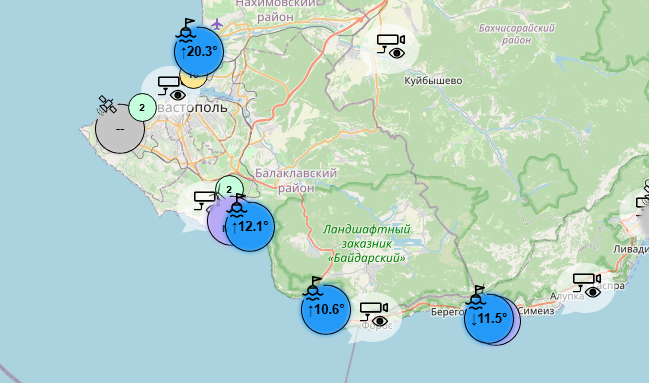649x383 pixels.
Task: Open the 11.5° water temperature buoy marker
Action: pos(489,318)
